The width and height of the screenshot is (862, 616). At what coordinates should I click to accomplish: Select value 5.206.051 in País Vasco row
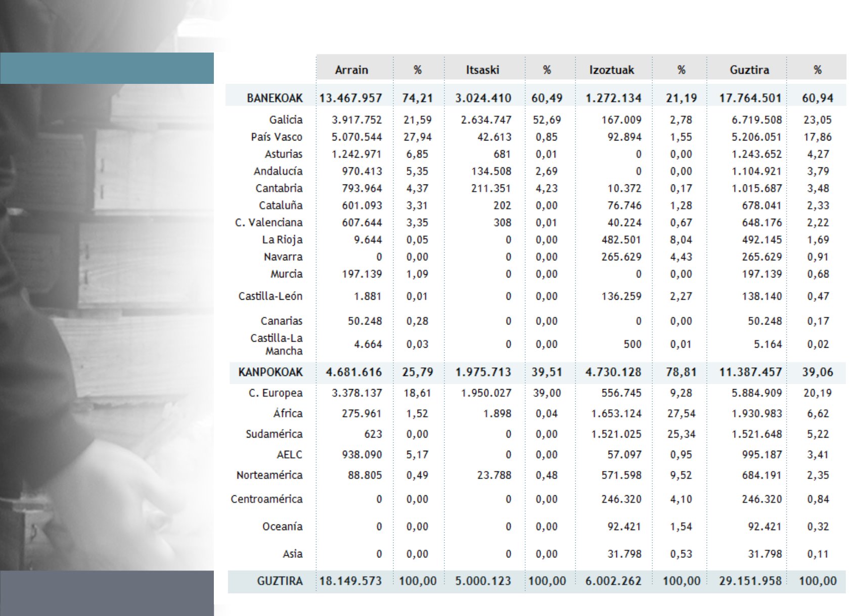click(757, 137)
